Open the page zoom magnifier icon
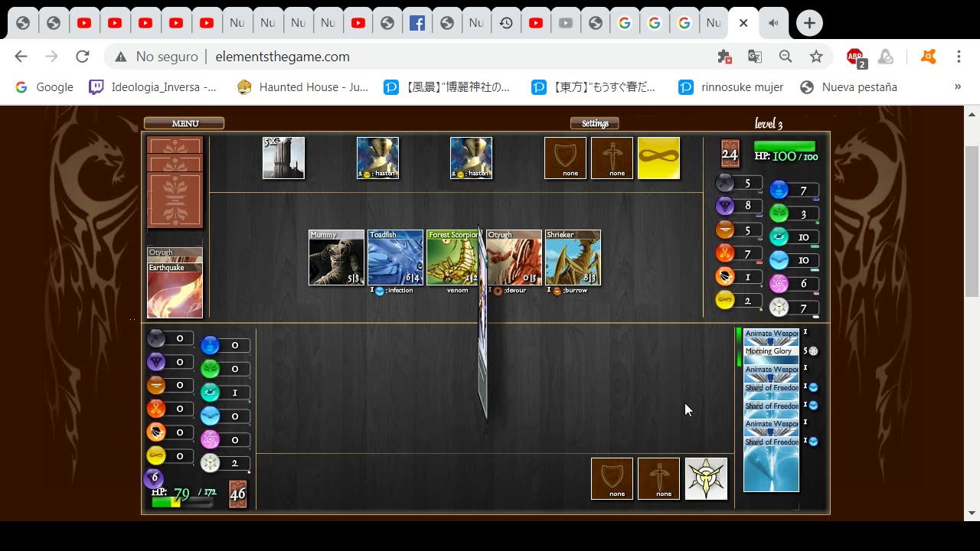This screenshot has height=551, width=980. click(786, 57)
